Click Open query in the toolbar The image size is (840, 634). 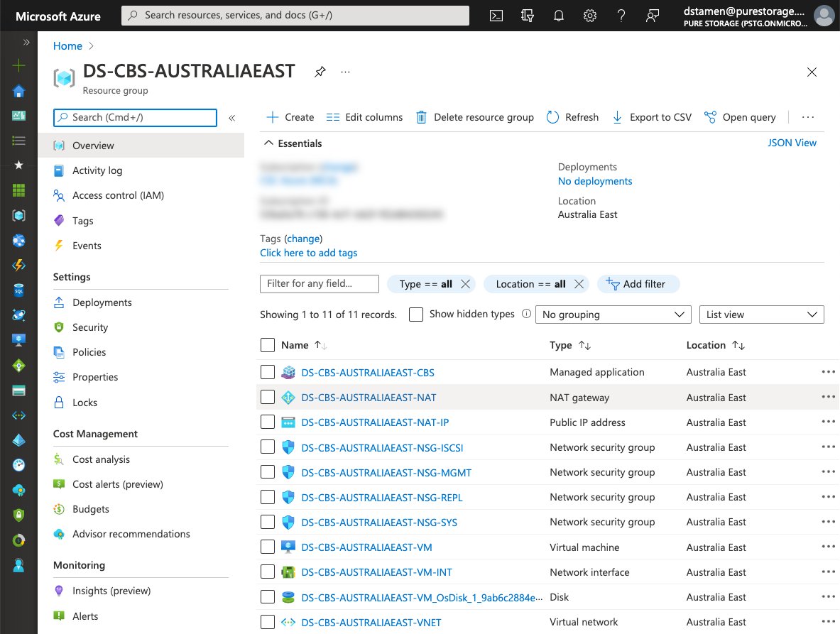tap(740, 117)
